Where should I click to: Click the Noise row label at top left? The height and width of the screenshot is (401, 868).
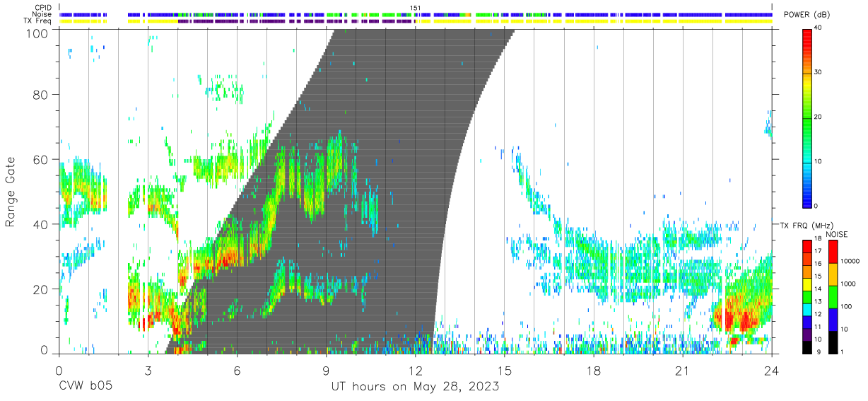click(42, 14)
